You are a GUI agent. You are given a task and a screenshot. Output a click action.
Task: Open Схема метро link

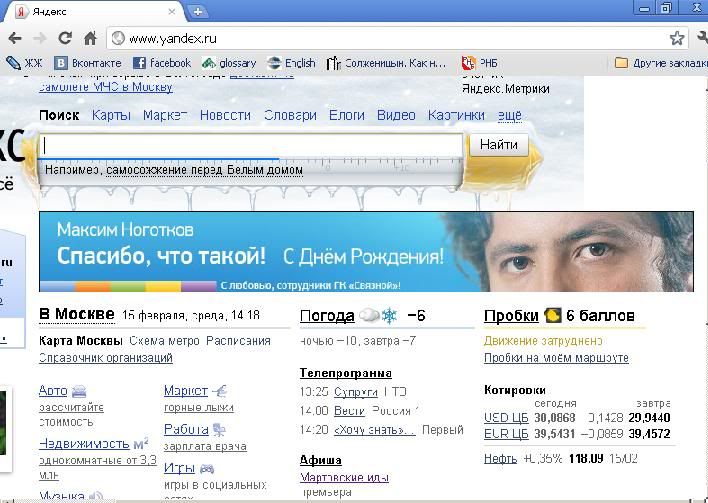(x=164, y=341)
